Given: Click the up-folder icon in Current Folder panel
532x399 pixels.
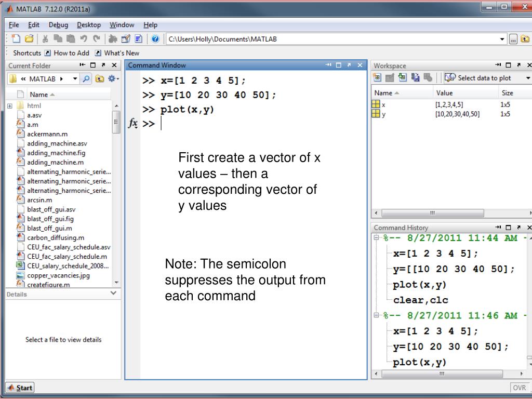Looking at the screenshot, I should (x=99, y=79).
